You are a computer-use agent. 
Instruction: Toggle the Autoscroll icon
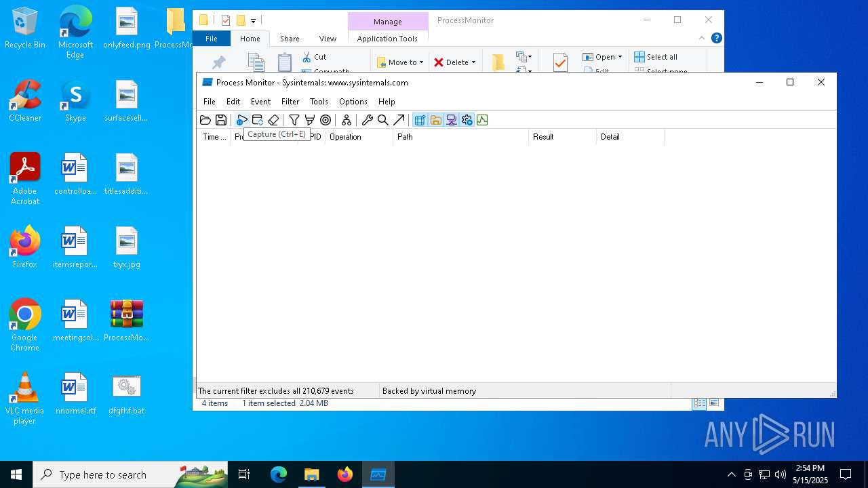pyautogui.click(x=258, y=120)
